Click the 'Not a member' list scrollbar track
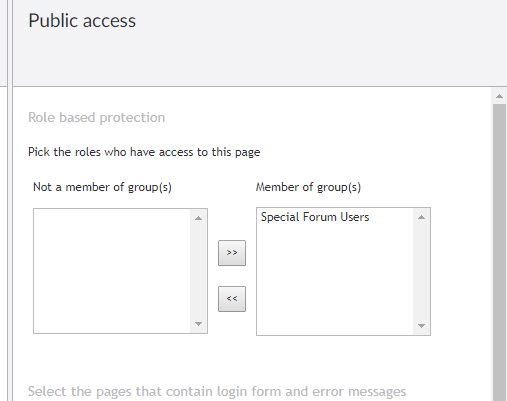 198,271
